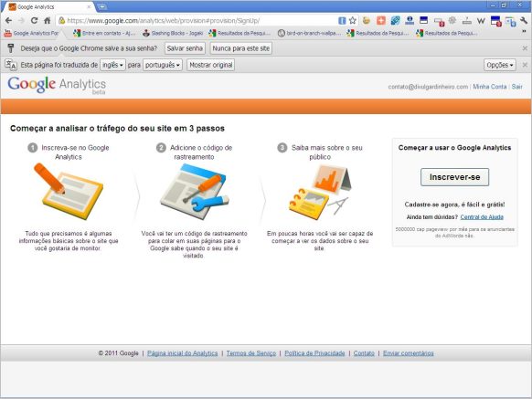
Task: Click the Inscrever-se button
Action: tap(454, 177)
